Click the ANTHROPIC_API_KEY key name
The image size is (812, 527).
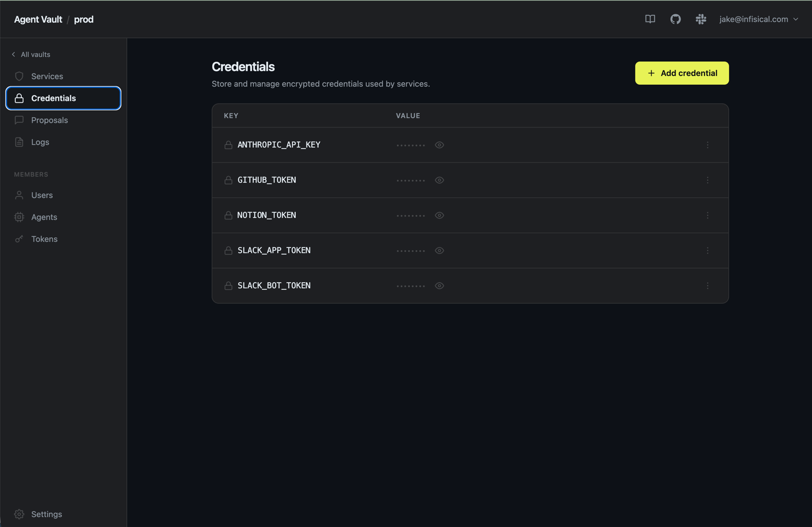[x=279, y=145]
